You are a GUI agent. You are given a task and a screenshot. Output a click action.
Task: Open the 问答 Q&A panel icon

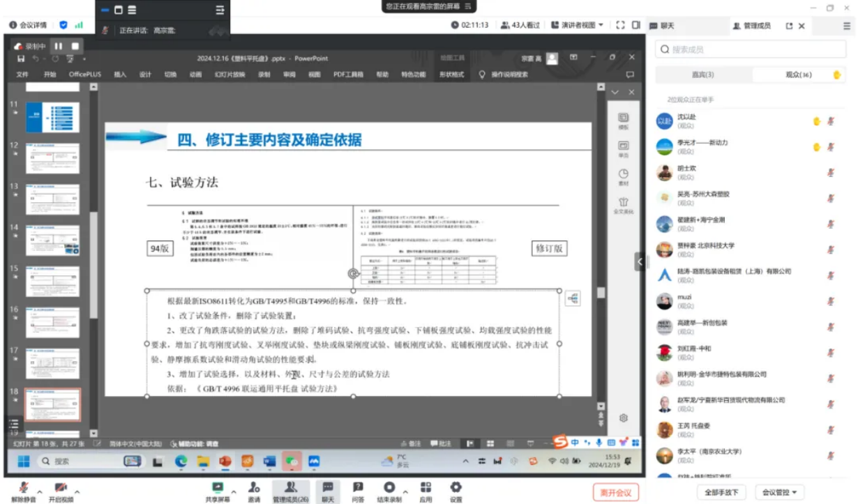358,487
